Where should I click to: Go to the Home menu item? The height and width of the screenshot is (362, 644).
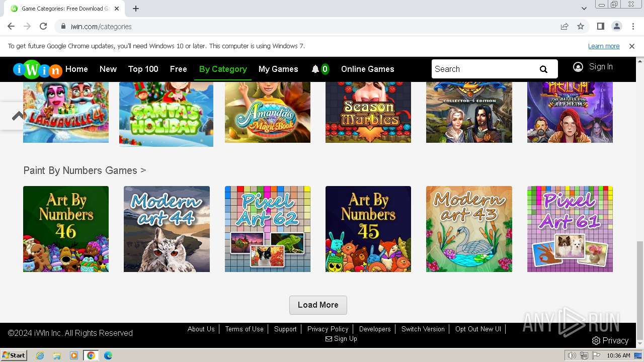[x=76, y=69]
